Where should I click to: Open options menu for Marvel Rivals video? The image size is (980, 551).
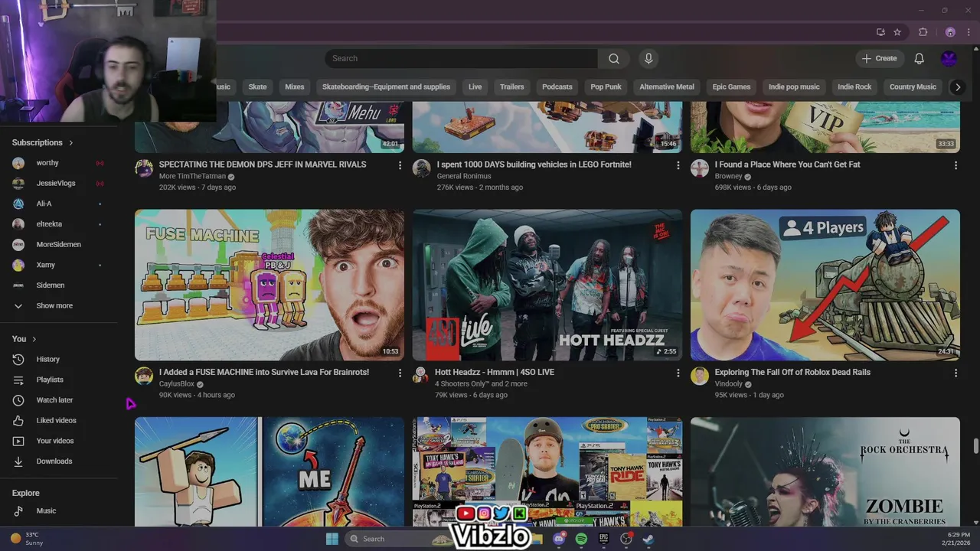[400, 165]
